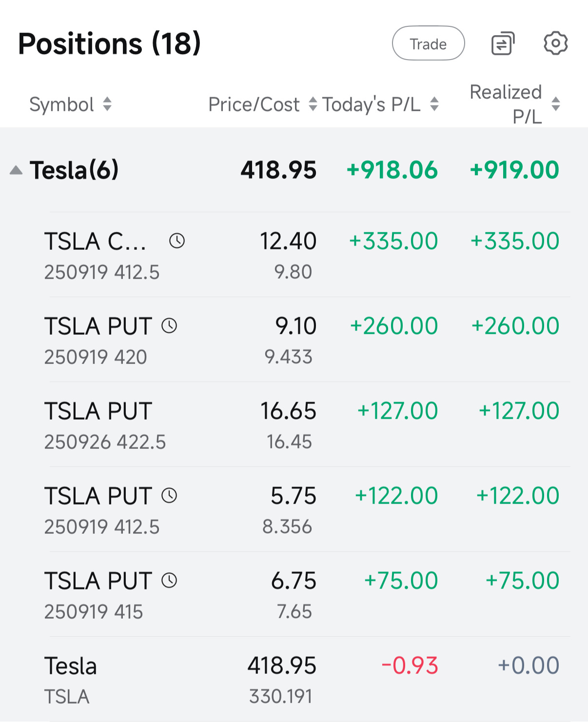Tap the Trade button
The image size is (588, 727).
tap(428, 43)
